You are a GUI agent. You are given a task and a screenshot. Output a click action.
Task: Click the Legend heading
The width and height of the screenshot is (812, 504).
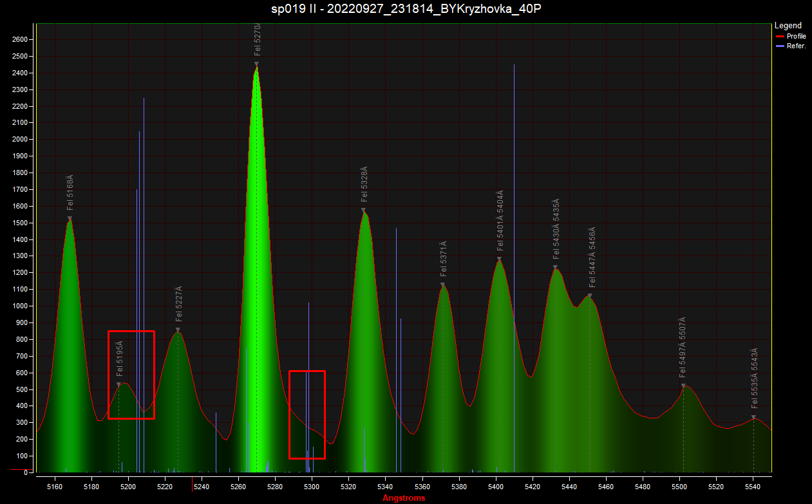[x=788, y=26]
